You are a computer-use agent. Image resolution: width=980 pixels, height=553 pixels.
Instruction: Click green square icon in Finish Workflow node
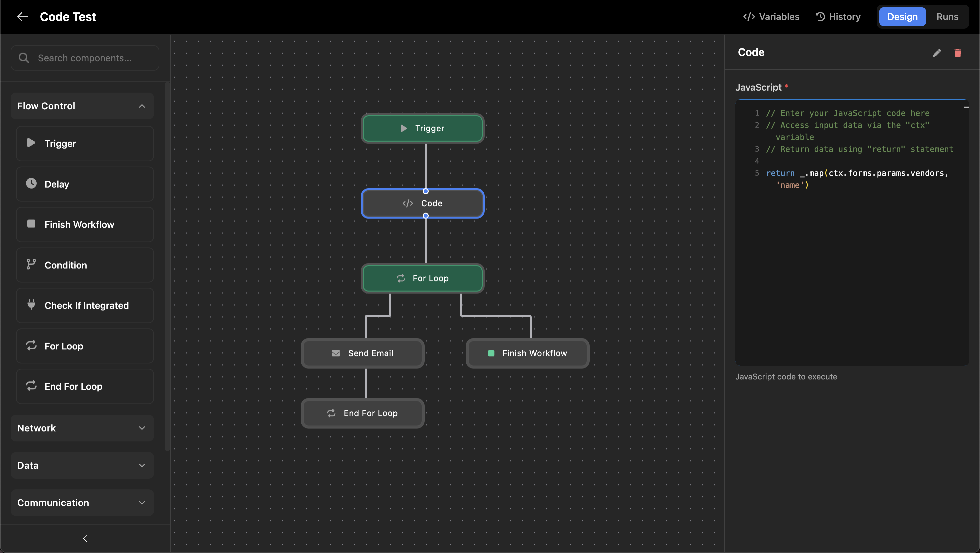coord(491,353)
